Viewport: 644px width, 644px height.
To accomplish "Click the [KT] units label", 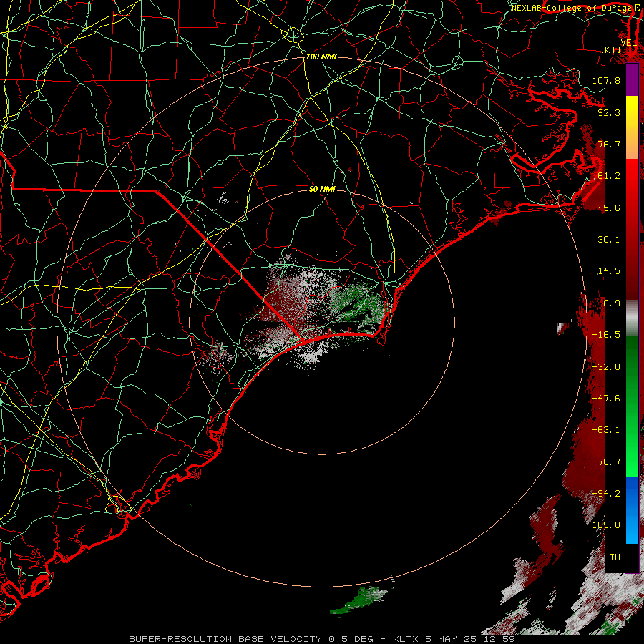I will point(611,49).
